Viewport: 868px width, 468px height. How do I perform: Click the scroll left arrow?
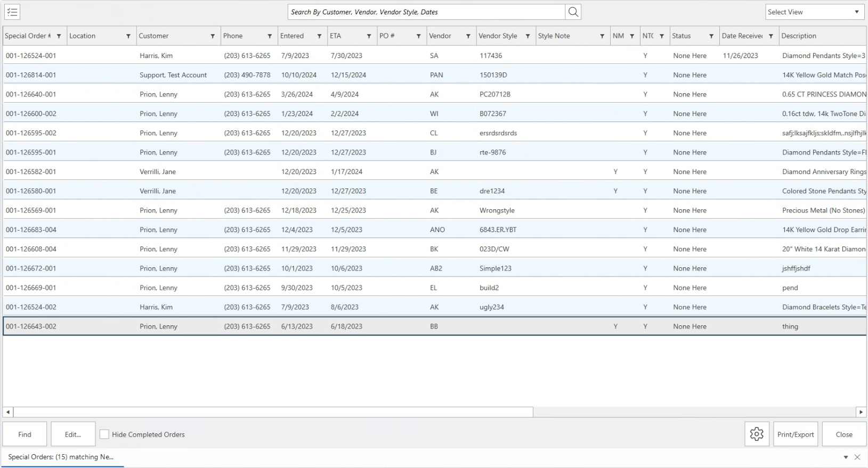point(8,412)
